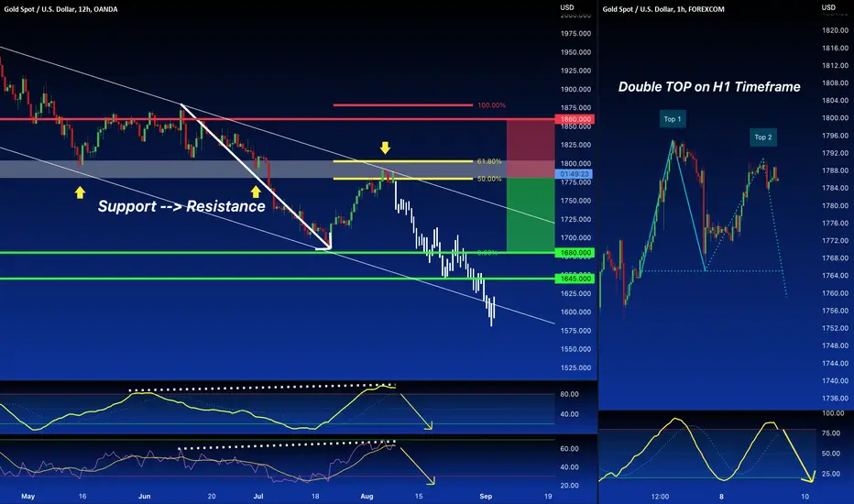Click 'Jun' on the time axis
Image resolution: width=854 pixels, height=504 pixels.
coord(145,497)
